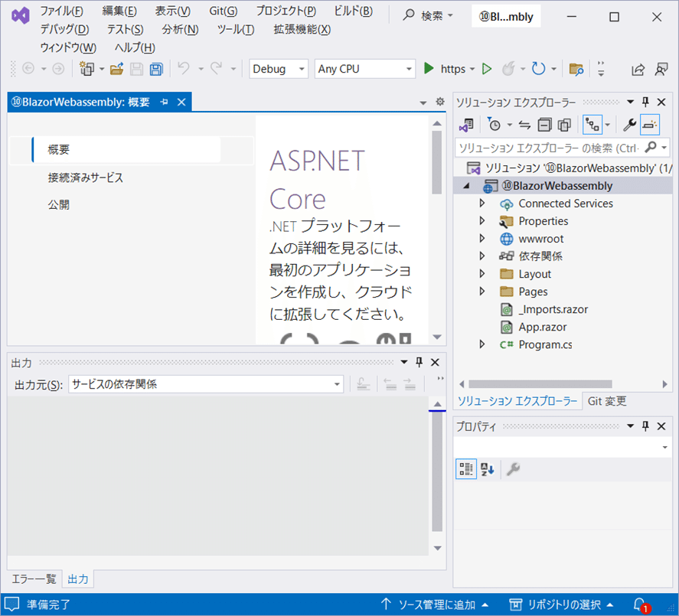Start without debugging outline play icon
This screenshot has width=679, height=616.
[487, 68]
